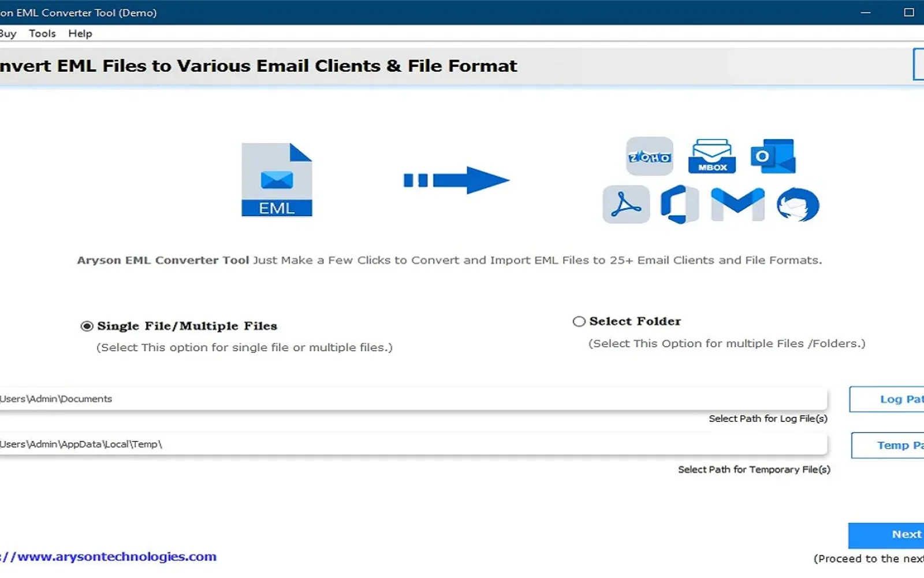The width and height of the screenshot is (924, 578).
Task: Click the Zoho mail icon
Action: click(x=650, y=156)
